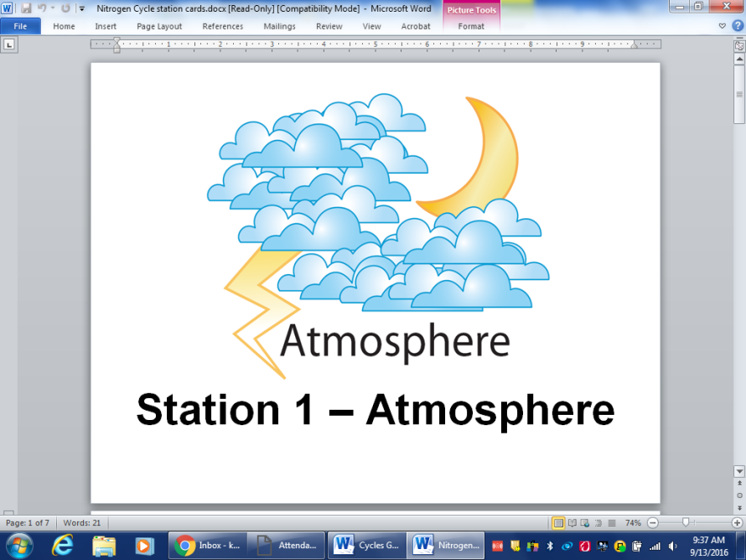This screenshot has height=560, width=746.
Task: Switch to the Review ribbon tab
Action: click(x=329, y=26)
